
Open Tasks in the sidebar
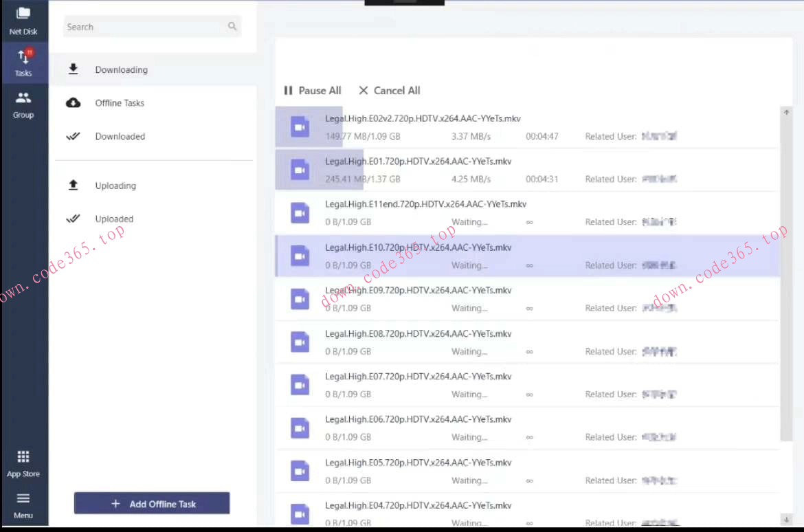pos(23,63)
